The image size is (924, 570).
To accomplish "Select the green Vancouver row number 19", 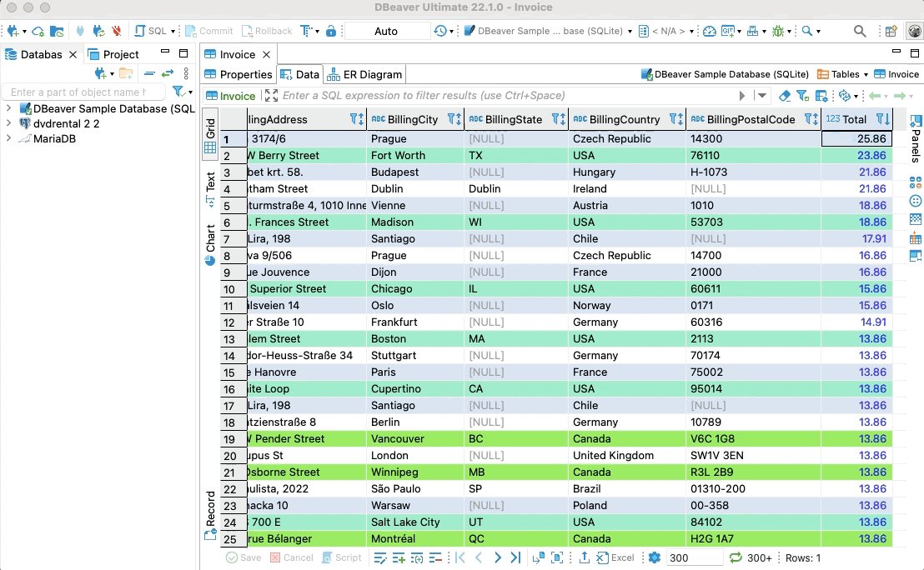I will coord(230,439).
